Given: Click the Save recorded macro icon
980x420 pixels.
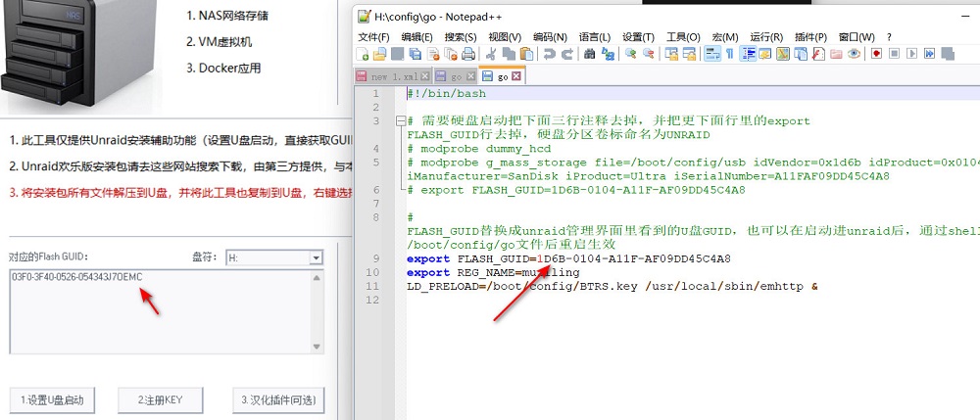Looking at the screenshot, I should click(x=948, y=54).
